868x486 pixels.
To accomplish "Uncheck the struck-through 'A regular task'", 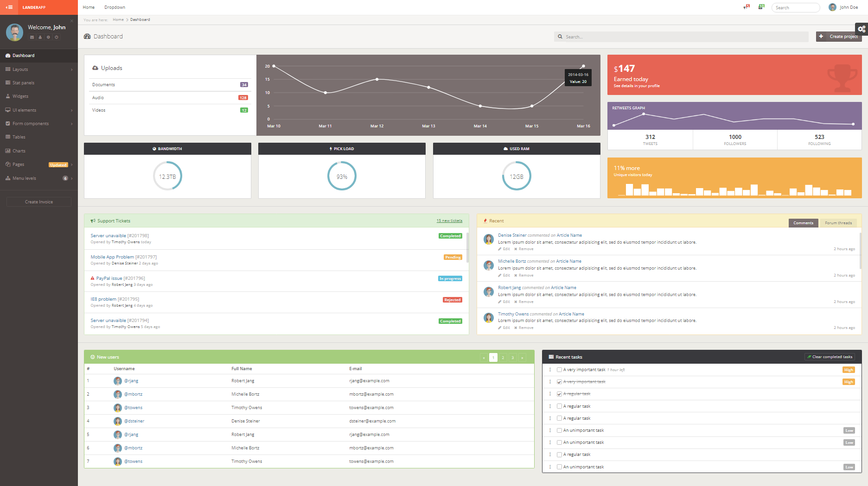I will click(x=559, y=394).
